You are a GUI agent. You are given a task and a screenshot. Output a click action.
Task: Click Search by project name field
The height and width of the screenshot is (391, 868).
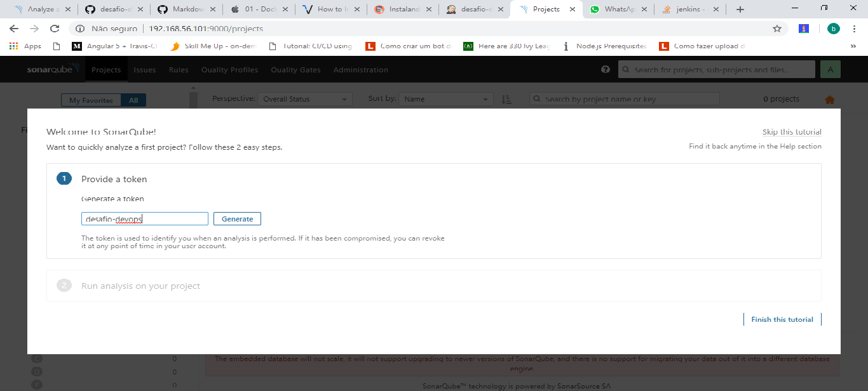tap(625, 99)
